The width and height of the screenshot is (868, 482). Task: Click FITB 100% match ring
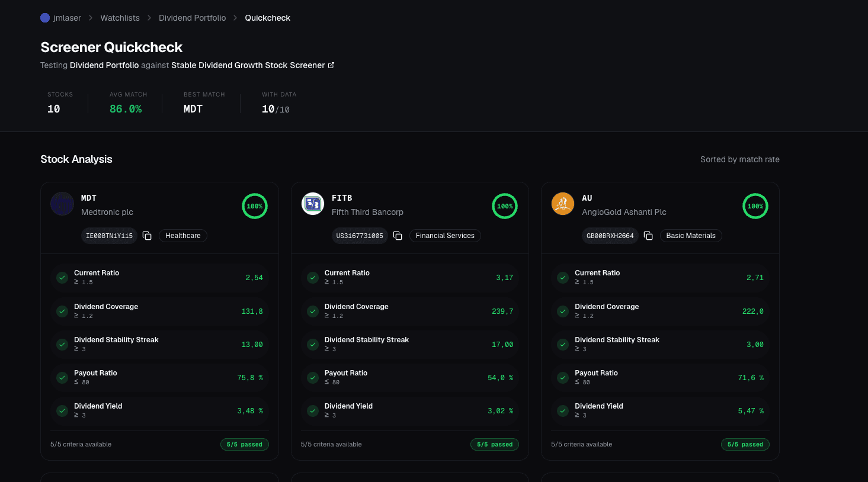505,206
